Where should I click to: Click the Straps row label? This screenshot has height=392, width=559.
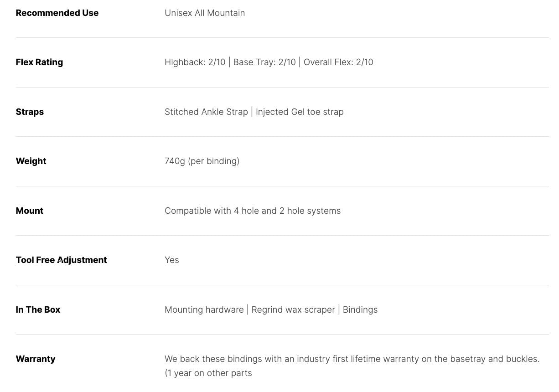click(x=30, y=112)
